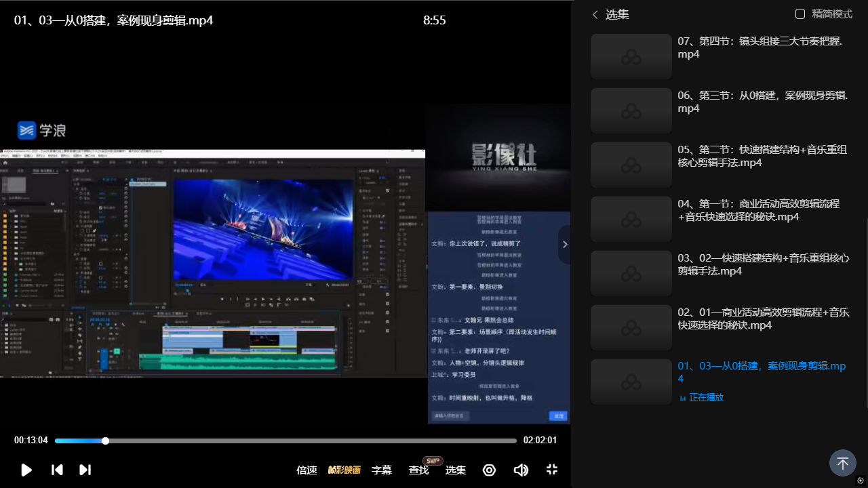Open the 选集 episode list
This screenshot has height=488, width=868.
[x=455, y=470]
